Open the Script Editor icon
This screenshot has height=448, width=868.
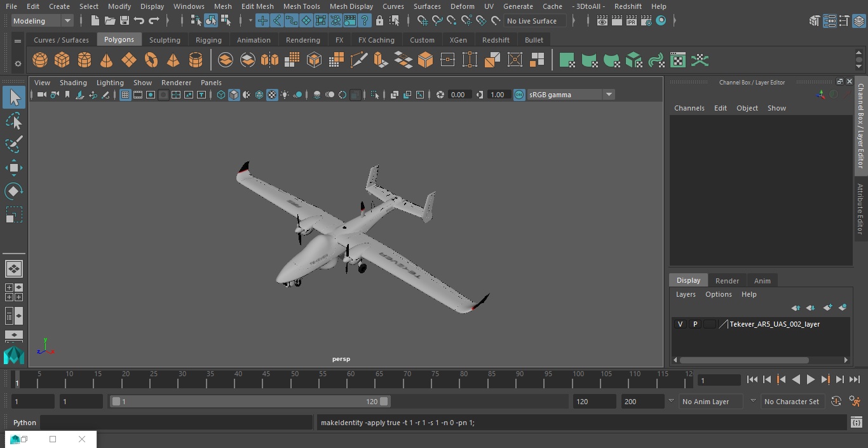pyautogui.click(x=856, y=423)
